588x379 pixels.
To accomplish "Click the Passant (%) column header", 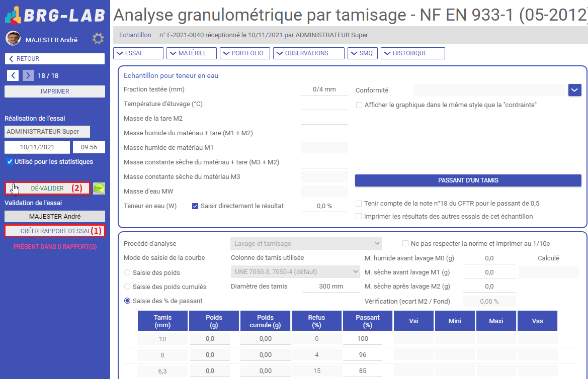I will (368, 321).
